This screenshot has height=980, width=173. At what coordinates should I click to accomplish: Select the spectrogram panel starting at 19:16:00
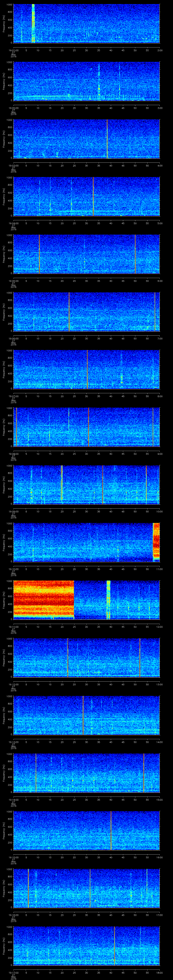(x=87, y=888)
